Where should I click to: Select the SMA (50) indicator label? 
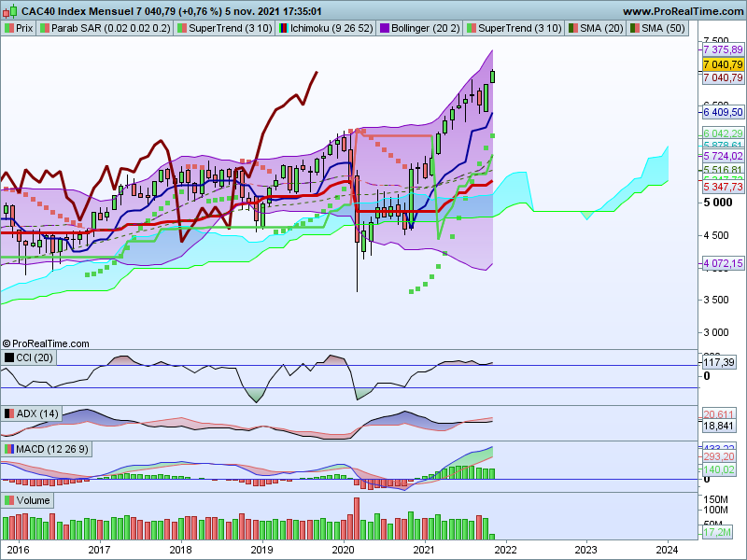(663, 28)
